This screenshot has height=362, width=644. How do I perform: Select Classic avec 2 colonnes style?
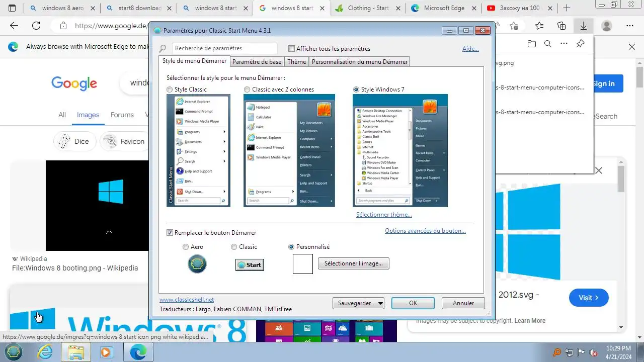click(x=247, y=89)
